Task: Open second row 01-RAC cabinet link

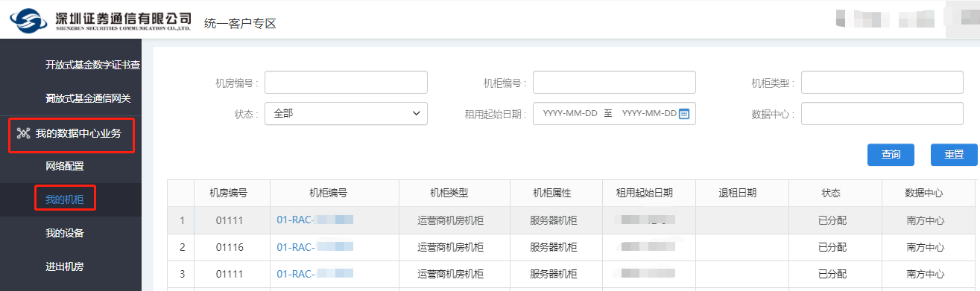Action: click(314, 247)
